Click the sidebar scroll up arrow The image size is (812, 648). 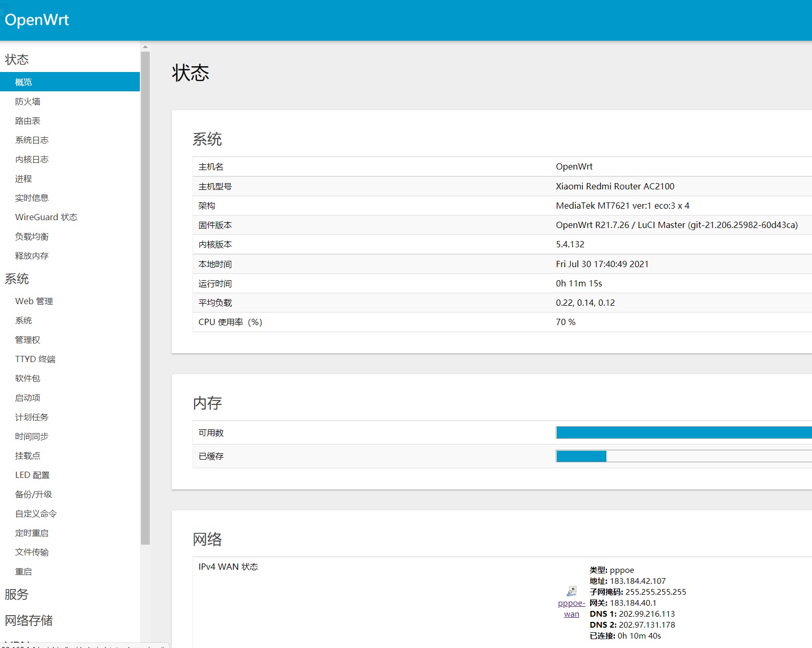(145, 47)
